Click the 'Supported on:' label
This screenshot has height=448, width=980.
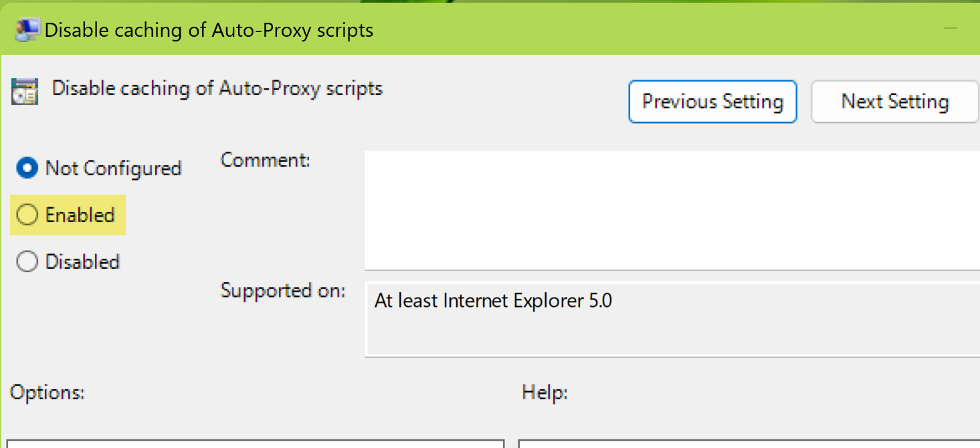[x=283, y=291]
